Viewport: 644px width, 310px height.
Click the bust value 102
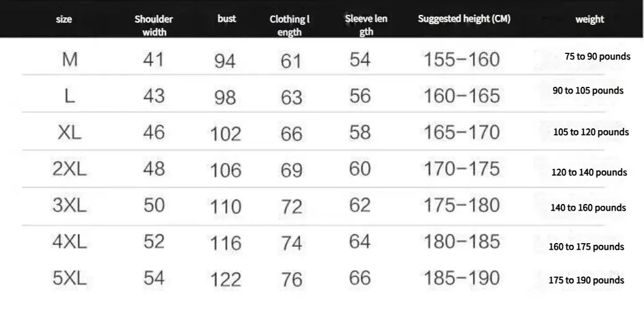click(x=226, y=135)
